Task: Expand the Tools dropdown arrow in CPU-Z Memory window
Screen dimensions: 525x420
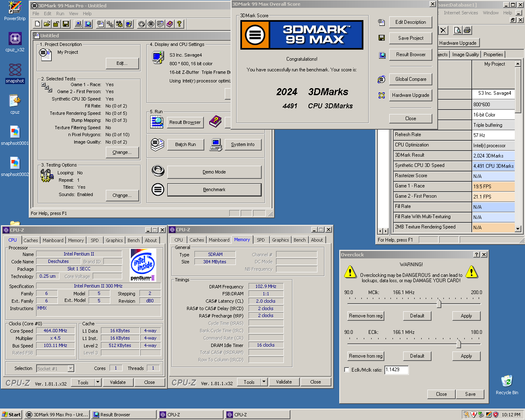Action: click(264, 382)
